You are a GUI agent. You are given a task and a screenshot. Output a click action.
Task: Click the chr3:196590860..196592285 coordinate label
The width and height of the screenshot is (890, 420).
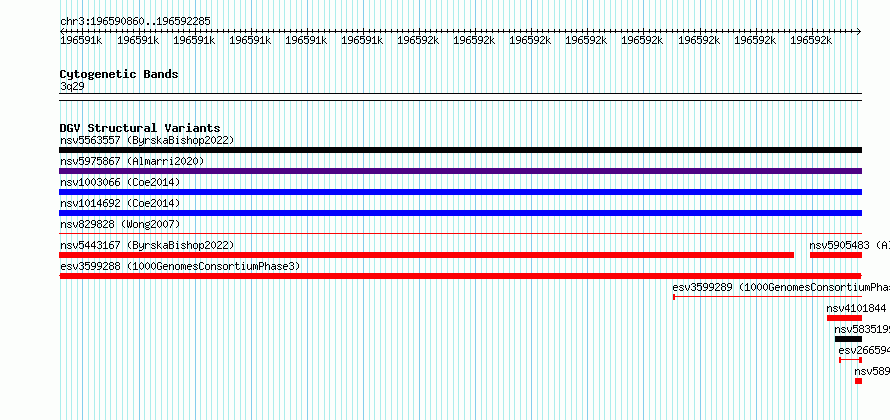pos(135,22)
